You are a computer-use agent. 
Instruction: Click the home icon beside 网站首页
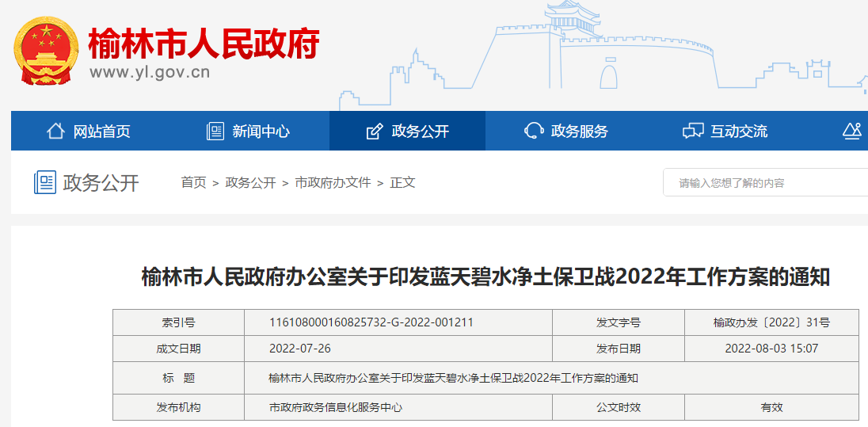pos(55,132)
